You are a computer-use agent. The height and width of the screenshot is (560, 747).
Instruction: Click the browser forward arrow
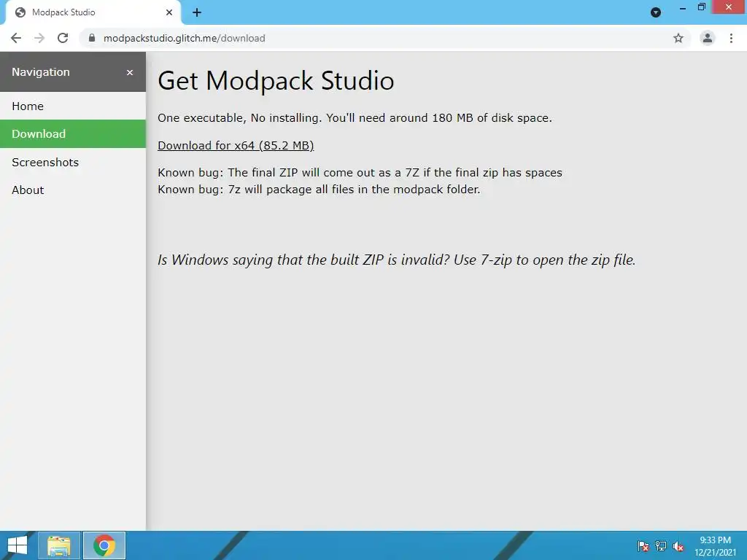(x=39, y=38)
